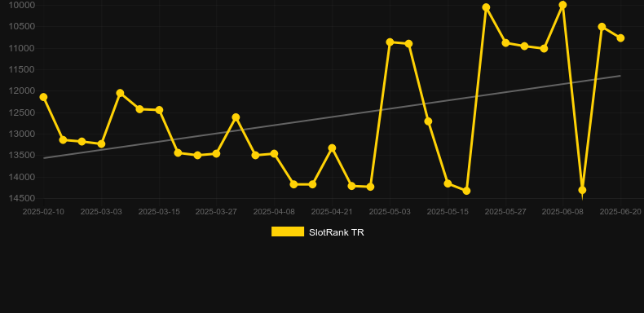Click the 14500 y-axis label
Screen dimensions: 644x313
[x=22, y=198]
